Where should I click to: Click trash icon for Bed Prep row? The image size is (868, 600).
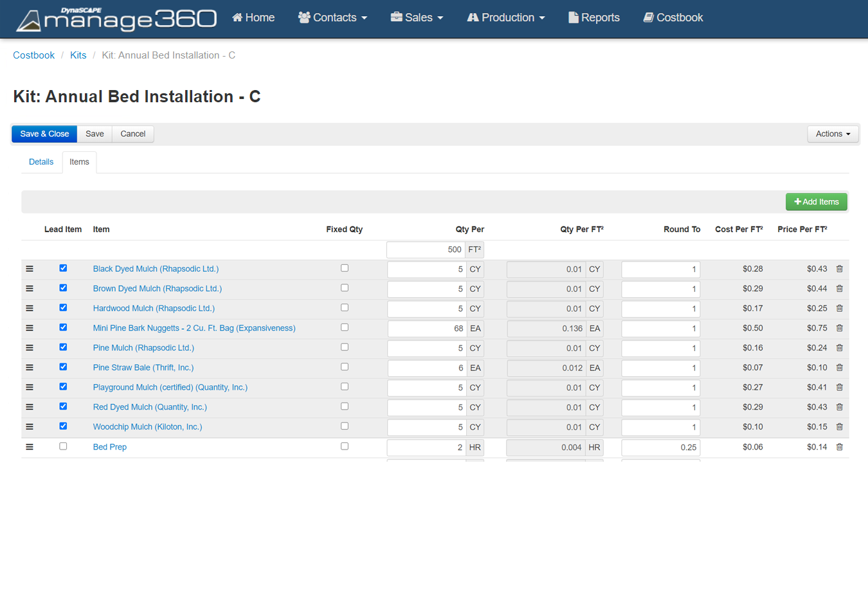point(839,447)
